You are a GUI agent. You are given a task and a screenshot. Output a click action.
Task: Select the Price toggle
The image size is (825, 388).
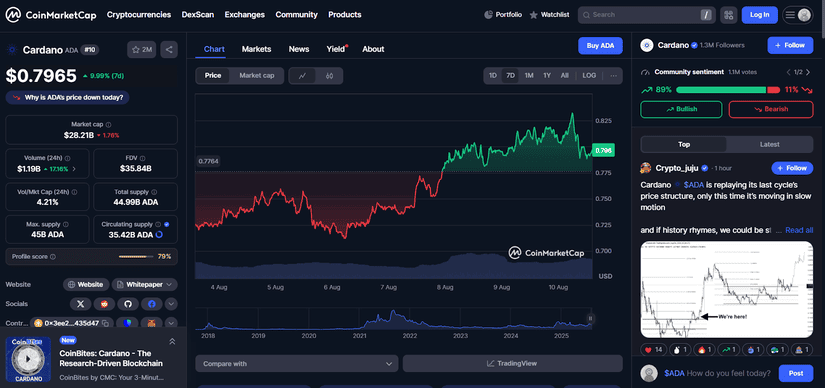[213, 76]
